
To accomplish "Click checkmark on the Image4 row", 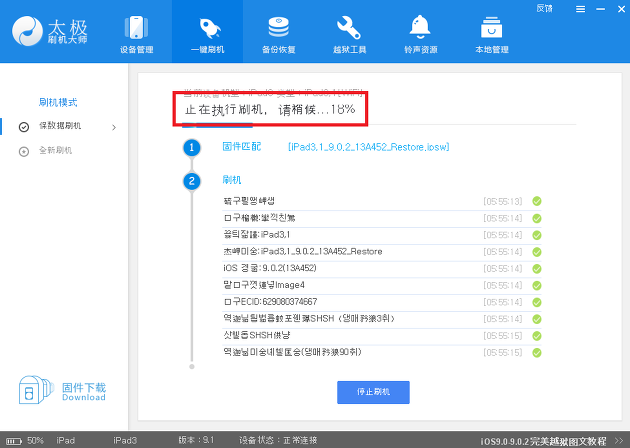I will point(537,286).
